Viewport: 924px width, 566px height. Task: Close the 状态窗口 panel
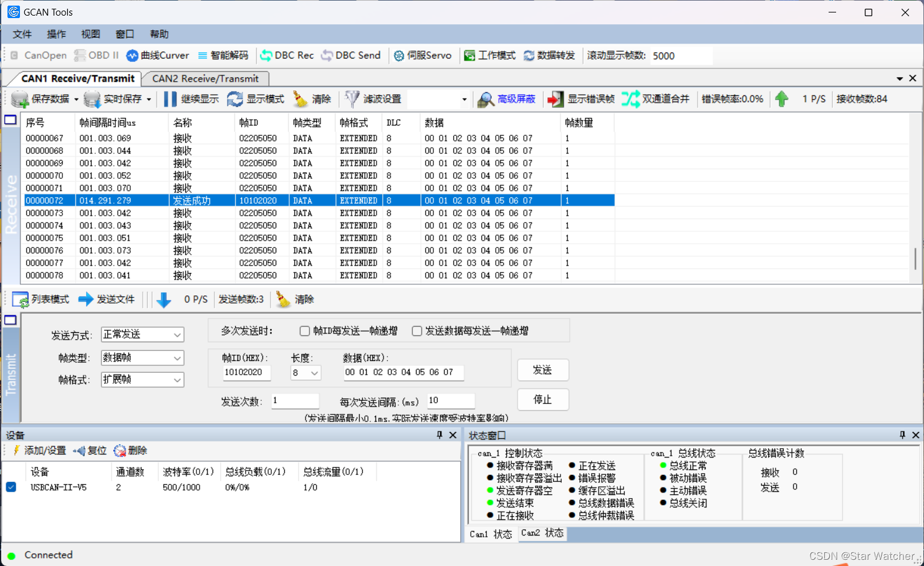pos(915,435)
